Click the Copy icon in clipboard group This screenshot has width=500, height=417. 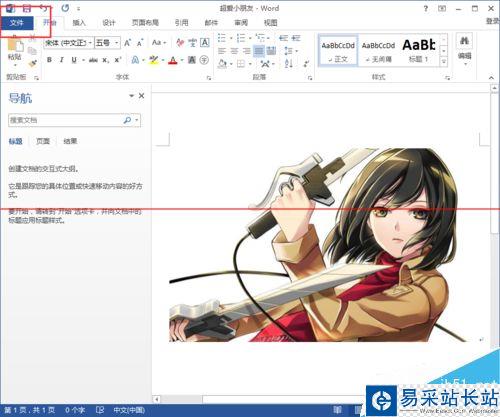point(32,51)
